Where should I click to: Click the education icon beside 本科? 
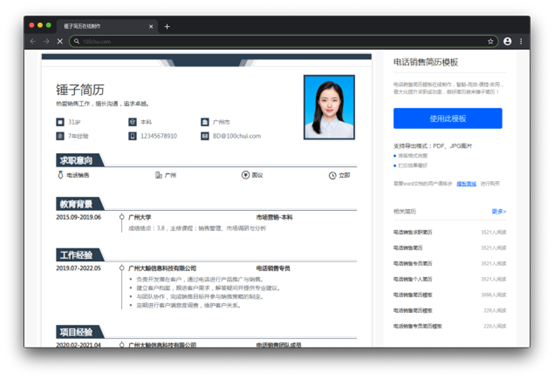point(132,122)
